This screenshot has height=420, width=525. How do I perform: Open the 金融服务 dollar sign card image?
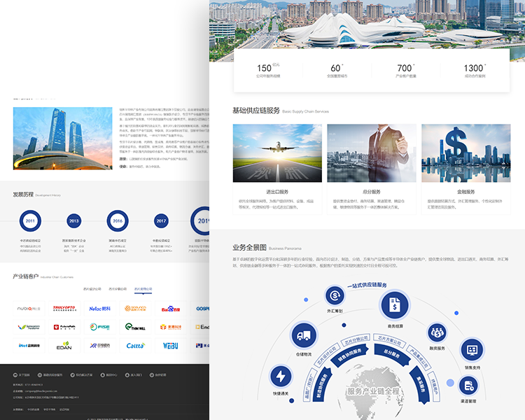click(466, 153)
